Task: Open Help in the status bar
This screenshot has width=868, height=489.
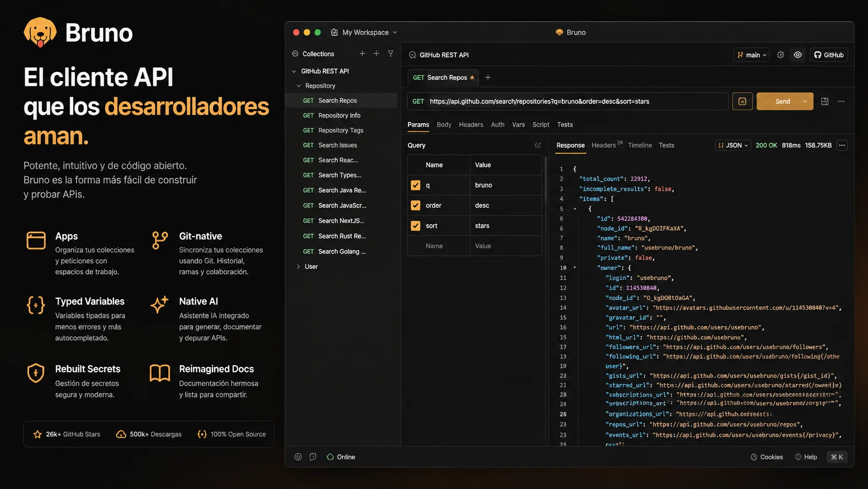Action: pyautogui.click(x=806, y=457)
